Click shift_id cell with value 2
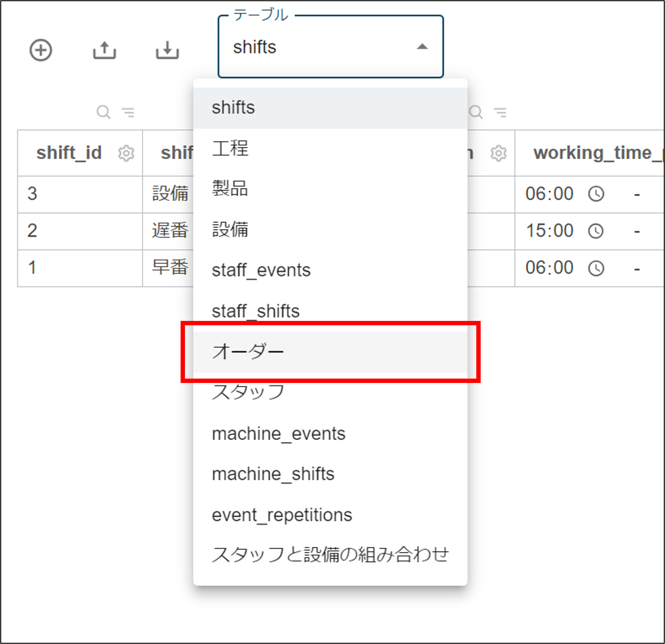 80,231
